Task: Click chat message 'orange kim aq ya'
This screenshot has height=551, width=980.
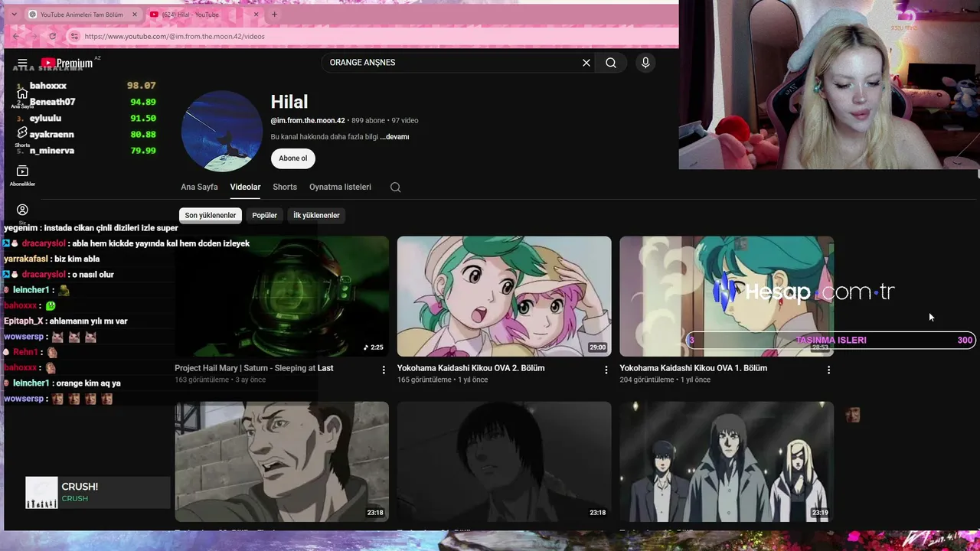Action: (87, 383)
